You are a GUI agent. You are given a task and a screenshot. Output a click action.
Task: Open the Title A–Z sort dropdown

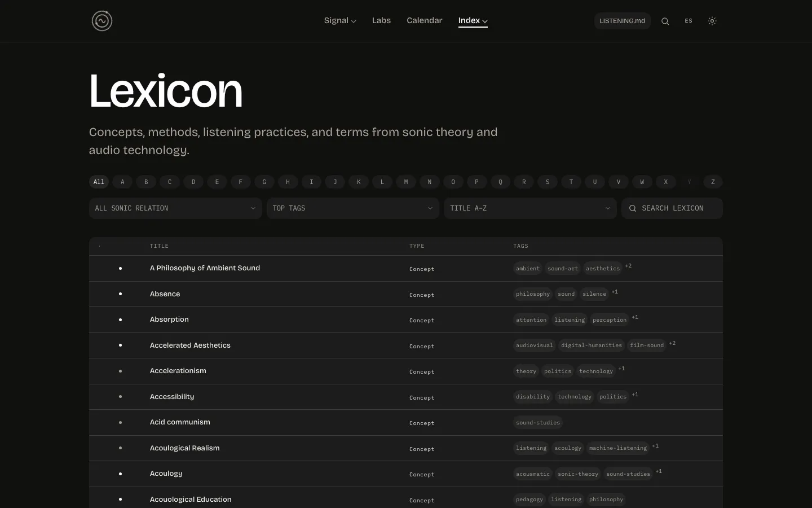coord(530,208)
